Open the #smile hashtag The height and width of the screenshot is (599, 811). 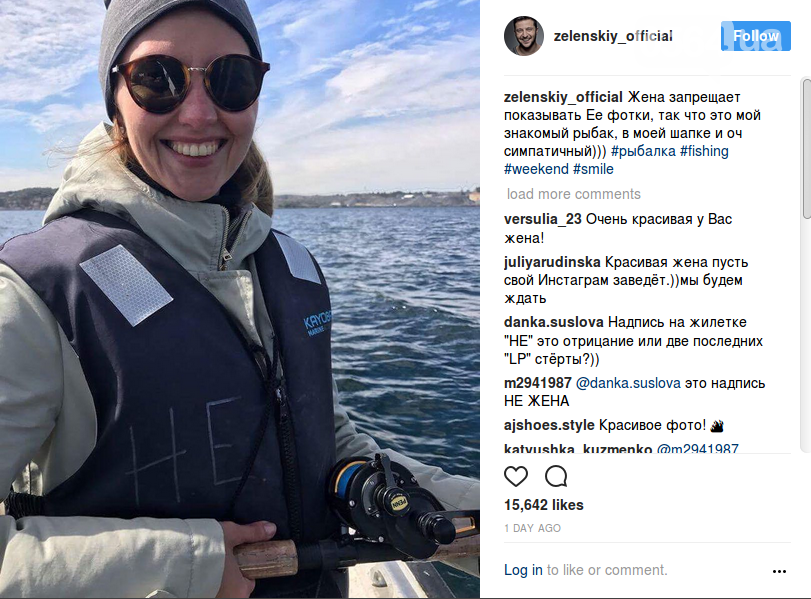[x=593, y=169]
